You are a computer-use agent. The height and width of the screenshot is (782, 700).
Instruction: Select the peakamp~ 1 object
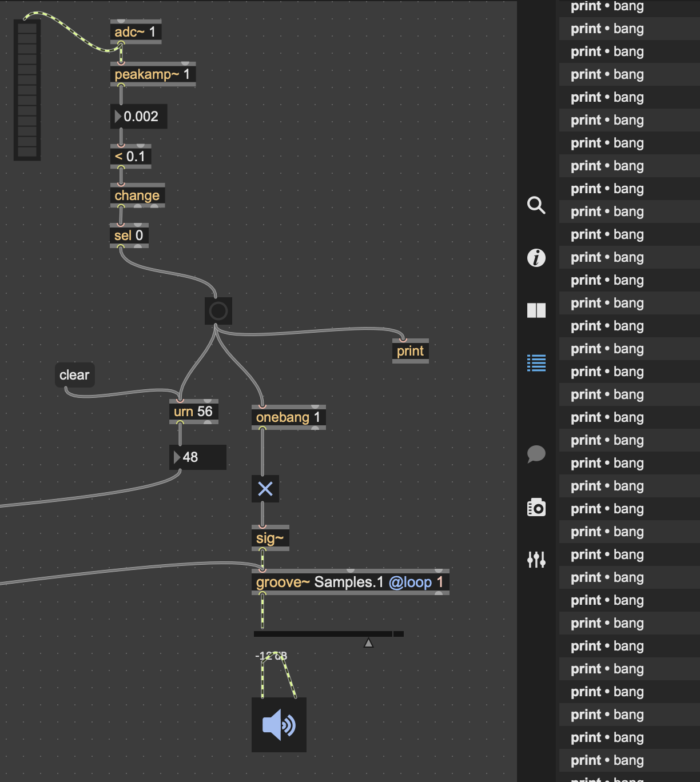click(x=152, y=74)
